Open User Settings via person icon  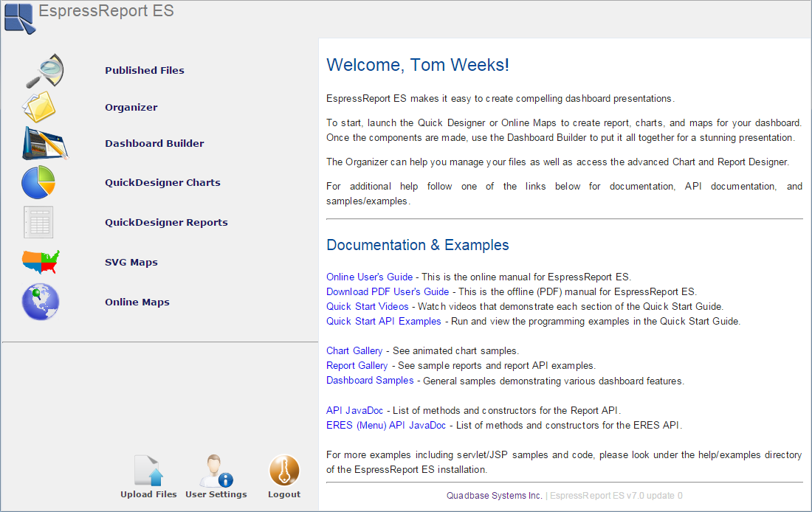(x=216, y=471)
